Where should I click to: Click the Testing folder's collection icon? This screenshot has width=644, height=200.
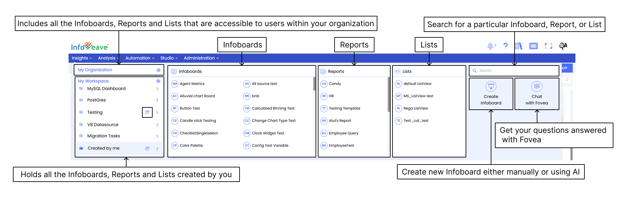tap(147, 112)
